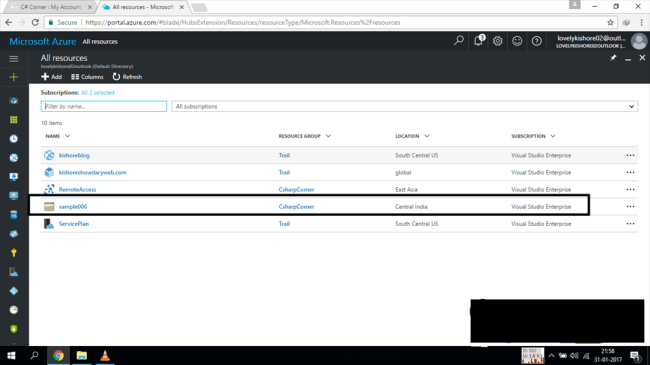Image resolution: width=650 pixels, height=365 pixels.
Task: Open the Columns chooser
Action: click(x=87, y=77)
